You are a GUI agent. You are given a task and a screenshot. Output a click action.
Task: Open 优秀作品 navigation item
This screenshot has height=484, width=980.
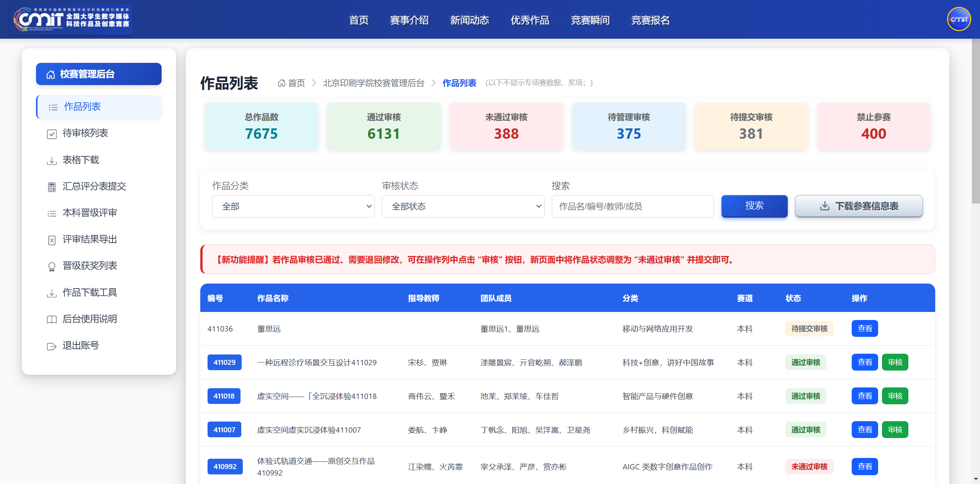530,20
